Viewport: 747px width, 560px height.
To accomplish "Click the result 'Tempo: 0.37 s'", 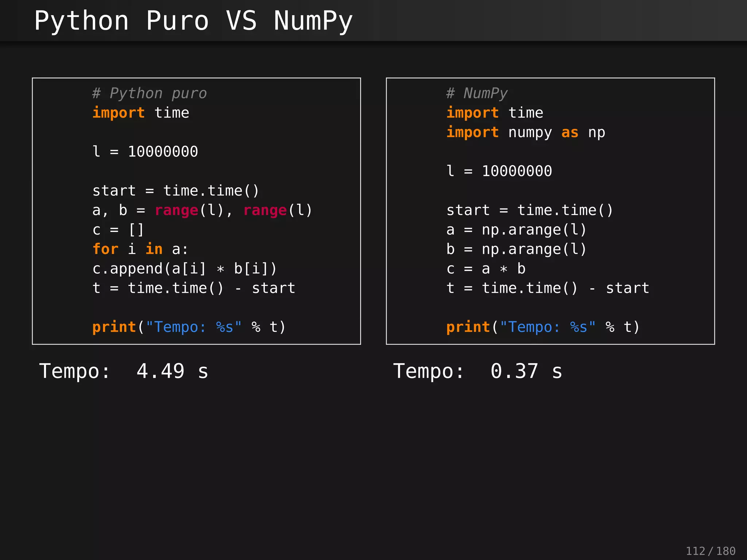I will 478,372.
